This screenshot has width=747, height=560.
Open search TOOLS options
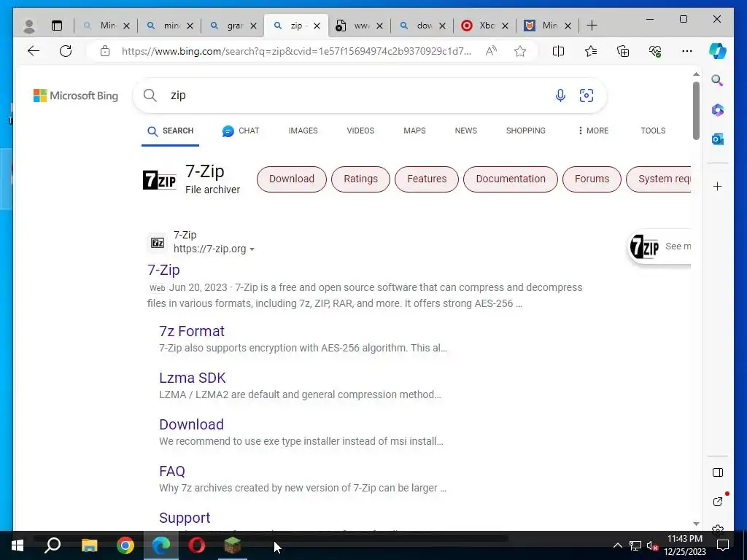tap(653, 131)
